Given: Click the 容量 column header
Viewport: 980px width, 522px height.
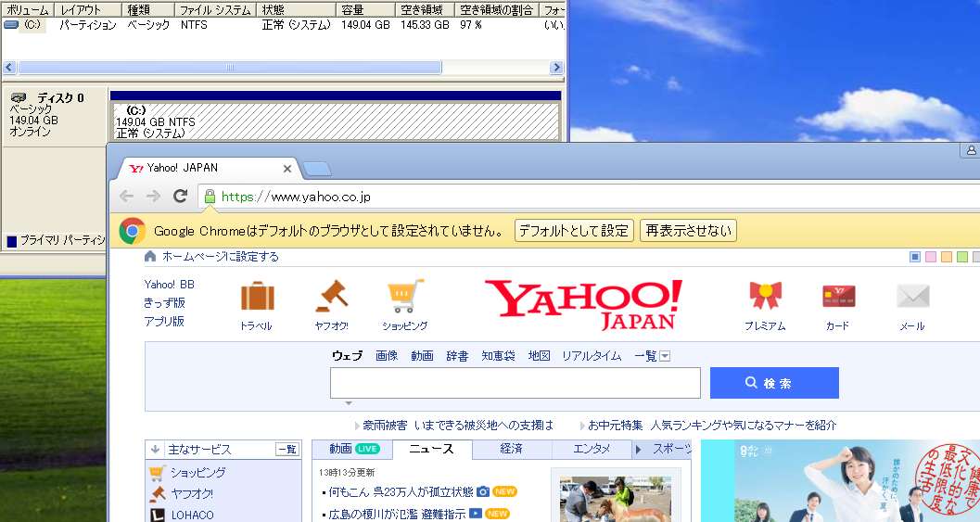Looking at the screenshot, I should tap(365, 10).
